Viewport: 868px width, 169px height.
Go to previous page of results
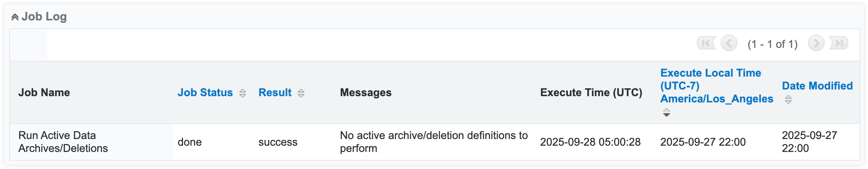click(729, 43)
